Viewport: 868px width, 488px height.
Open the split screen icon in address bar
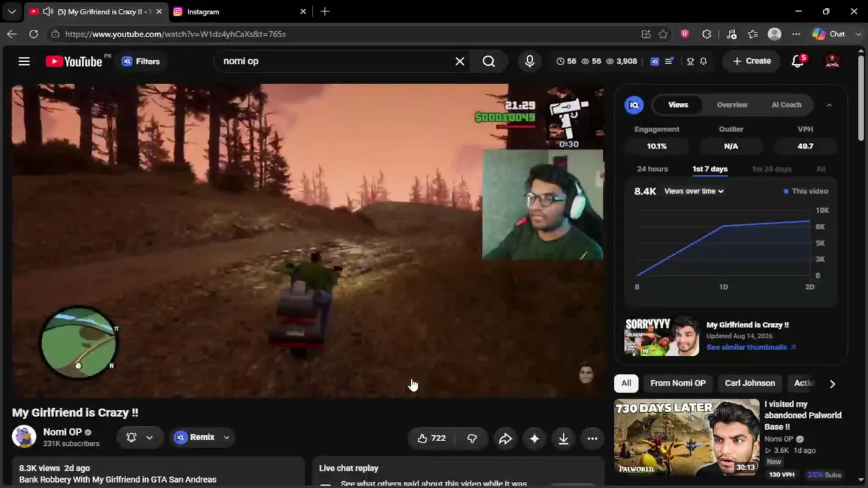(x=646, y=34)
